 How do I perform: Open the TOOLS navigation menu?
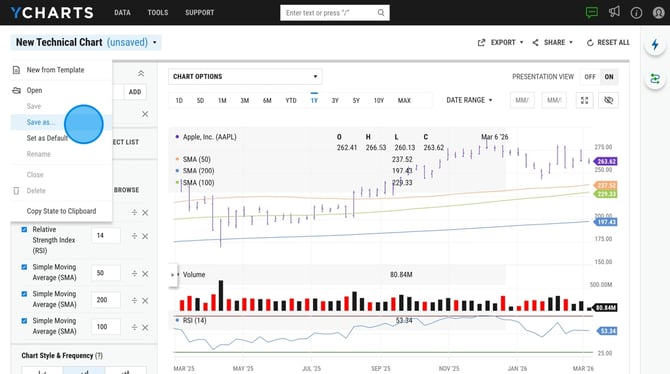(158, 13)
